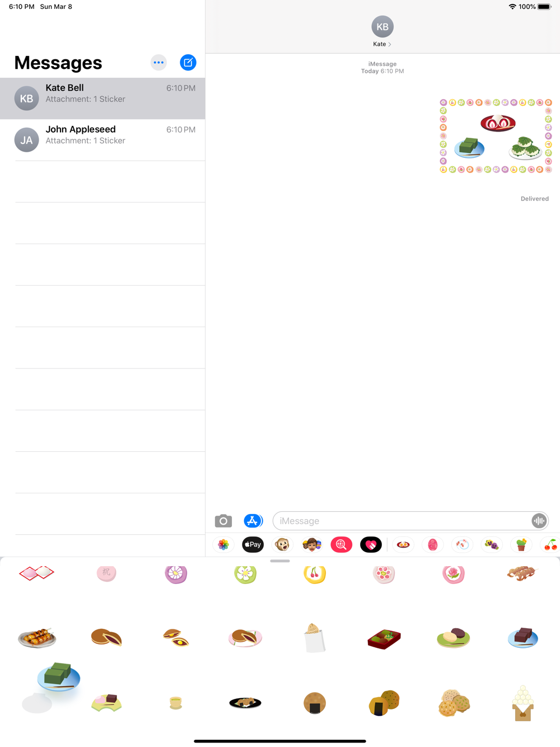Choose the dorayaki pancake sticker
The width and height of the screenshot is (560, 747).
pyautogui.click(x=106, y=637)
